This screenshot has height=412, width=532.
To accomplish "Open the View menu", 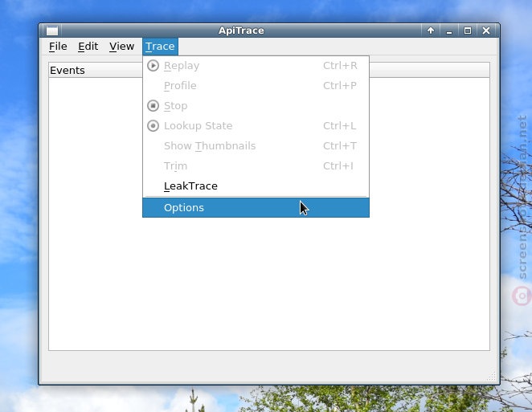I will (121, 47).
